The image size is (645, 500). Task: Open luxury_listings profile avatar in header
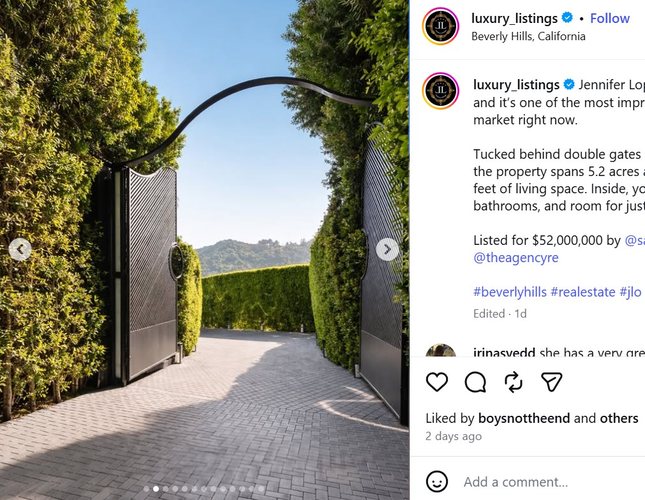(440, 26)
